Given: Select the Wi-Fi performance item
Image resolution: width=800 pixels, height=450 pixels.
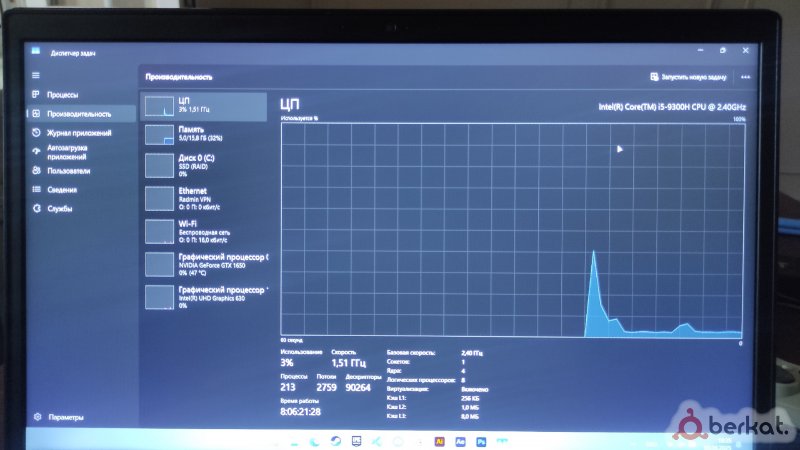Looking at the screenshot, I should (204, 231).
